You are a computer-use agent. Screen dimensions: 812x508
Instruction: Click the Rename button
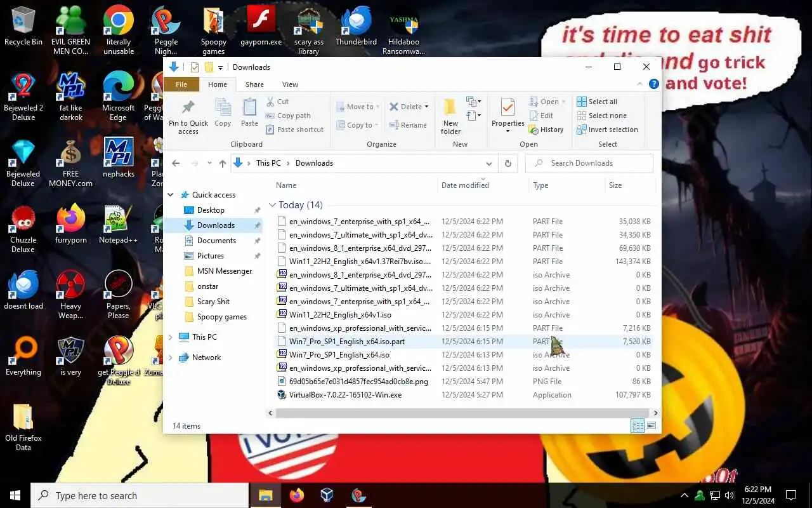click(x=408, y=125)
